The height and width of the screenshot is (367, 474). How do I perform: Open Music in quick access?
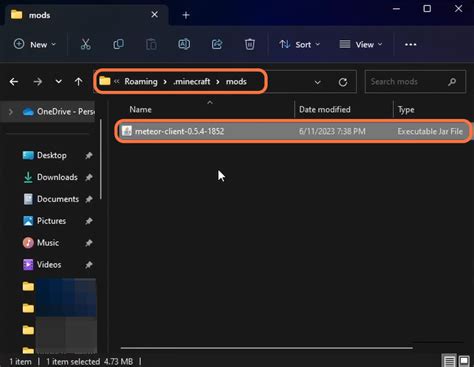(x=48, y=243)
